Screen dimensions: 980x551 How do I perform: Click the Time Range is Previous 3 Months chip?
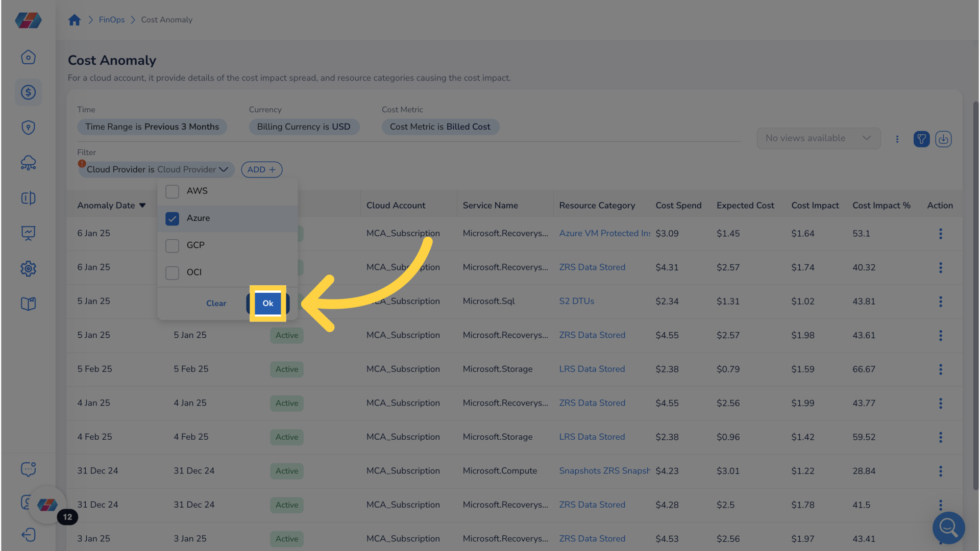point(152,127)
